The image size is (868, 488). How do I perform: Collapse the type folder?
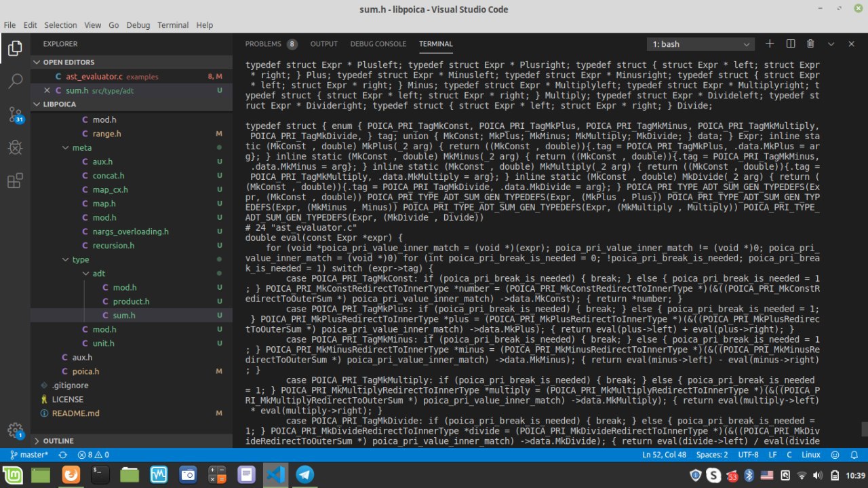click(131, 259)
